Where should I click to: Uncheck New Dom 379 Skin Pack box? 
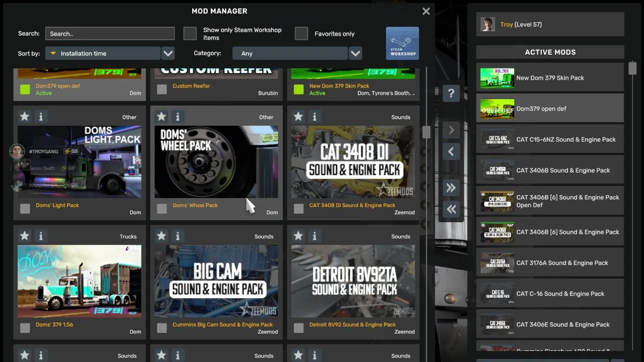point(299,89)
